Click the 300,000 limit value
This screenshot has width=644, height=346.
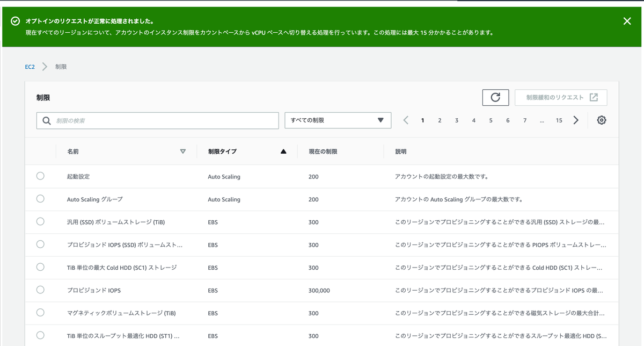319,291
